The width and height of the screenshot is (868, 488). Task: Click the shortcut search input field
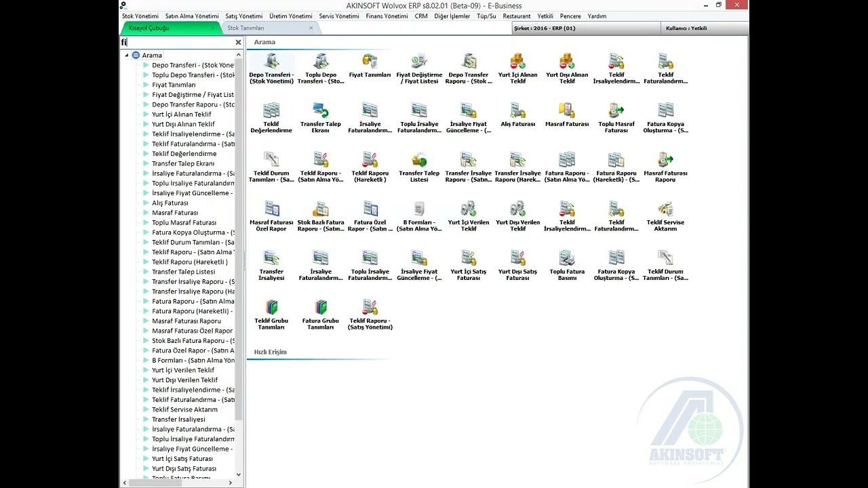point(177,42)
